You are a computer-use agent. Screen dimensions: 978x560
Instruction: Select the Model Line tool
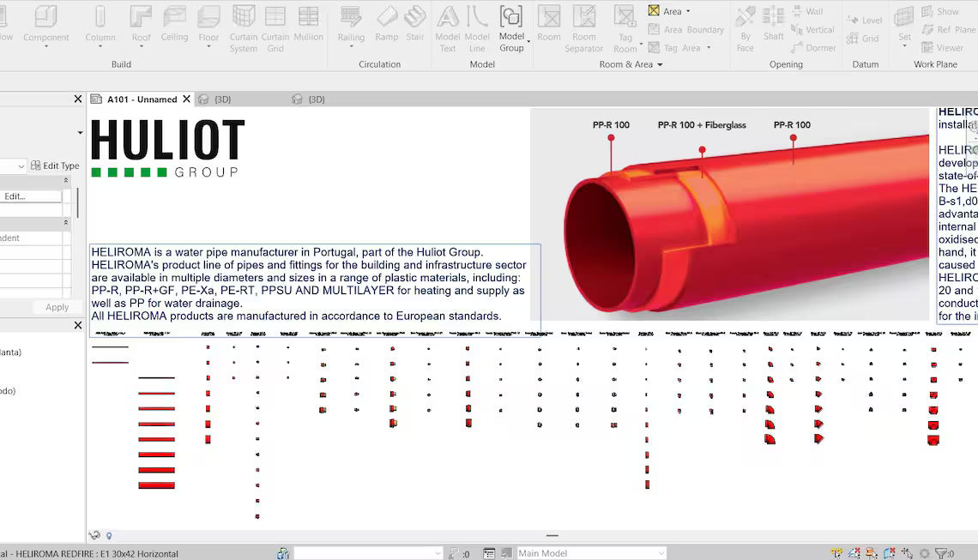477,28
